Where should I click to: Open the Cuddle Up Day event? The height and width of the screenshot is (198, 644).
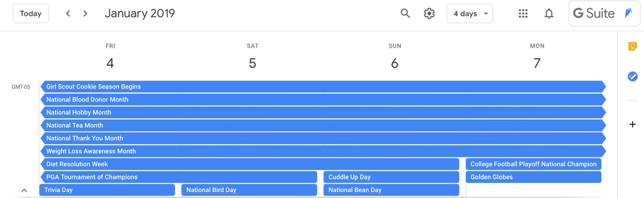click(x=391, y=177)
